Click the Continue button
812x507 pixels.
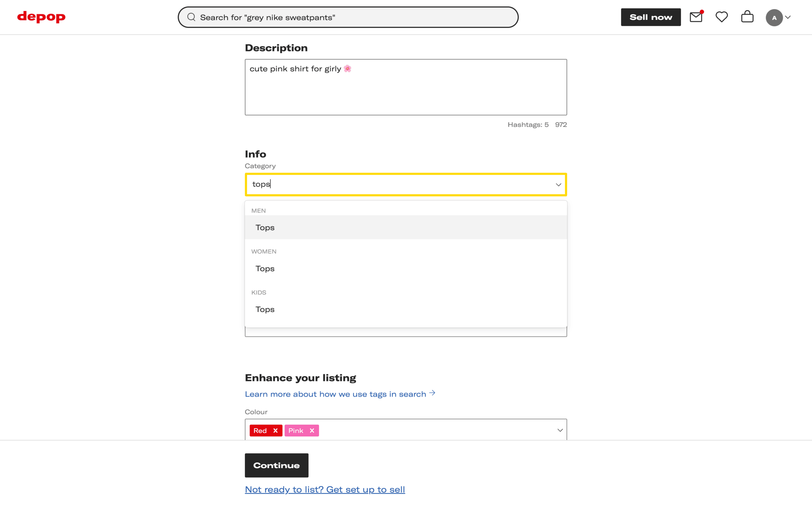pos(277,465)
